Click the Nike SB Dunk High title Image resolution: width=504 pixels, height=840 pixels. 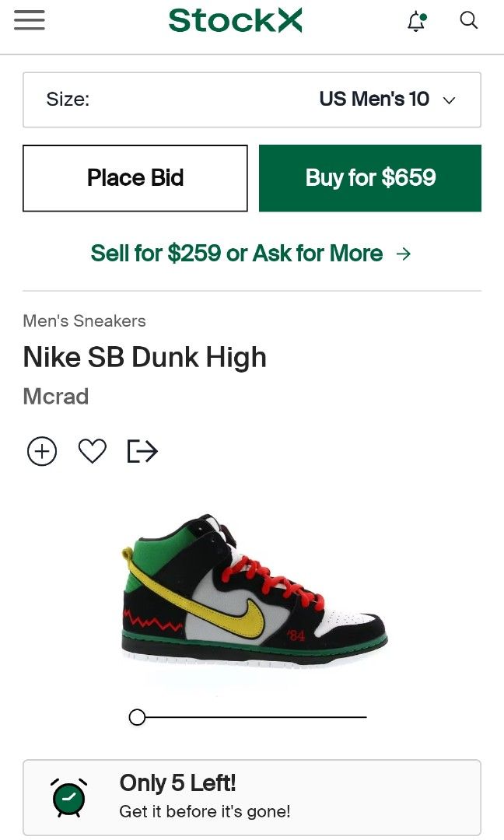coord(145,357)
